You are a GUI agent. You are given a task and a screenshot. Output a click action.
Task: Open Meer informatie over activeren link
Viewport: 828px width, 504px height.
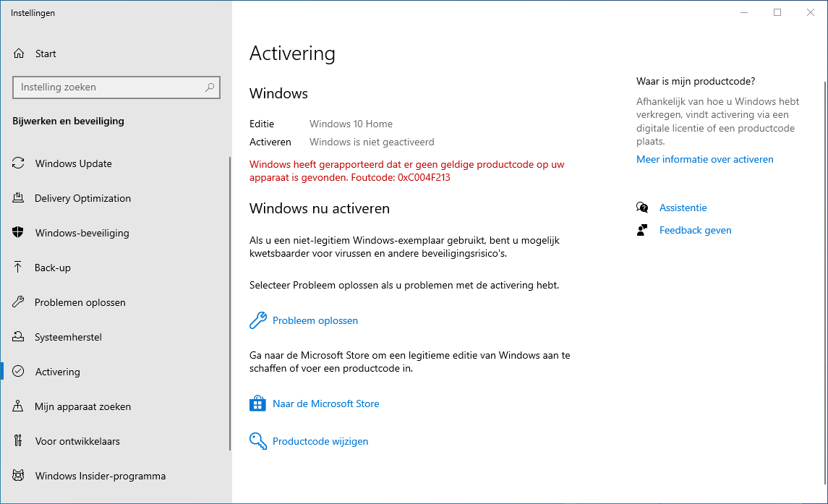704,159
